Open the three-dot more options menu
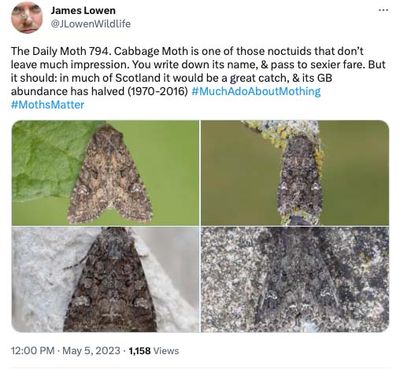Image resolution: width=400 pixels, height=369 pixels. (383, 10)
